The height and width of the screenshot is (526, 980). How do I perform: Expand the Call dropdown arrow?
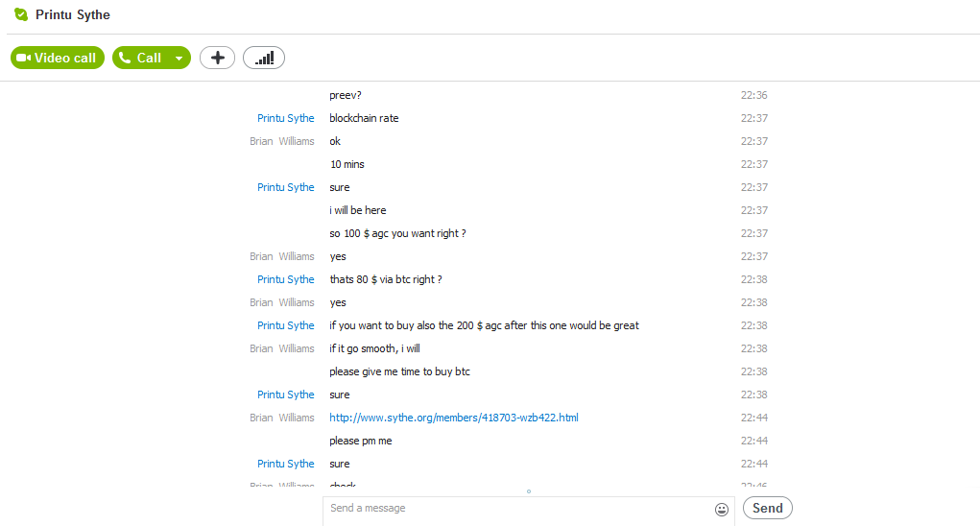tap(179, 59)
